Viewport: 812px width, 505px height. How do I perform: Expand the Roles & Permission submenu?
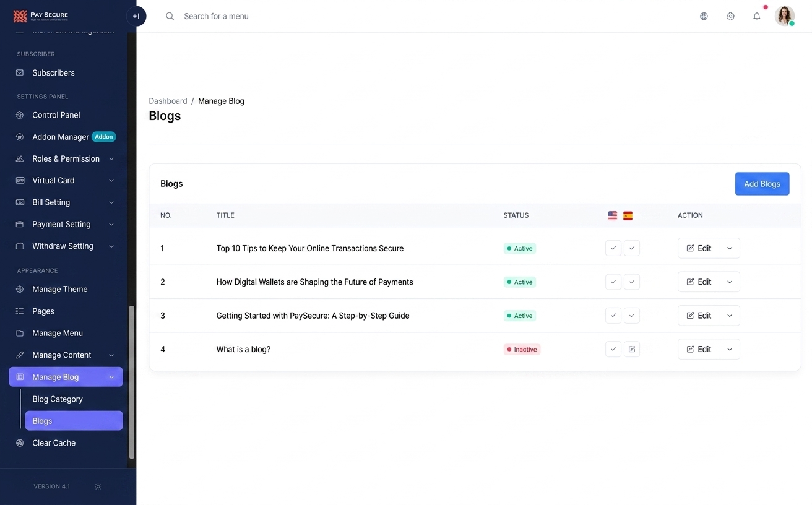(111, 159)
